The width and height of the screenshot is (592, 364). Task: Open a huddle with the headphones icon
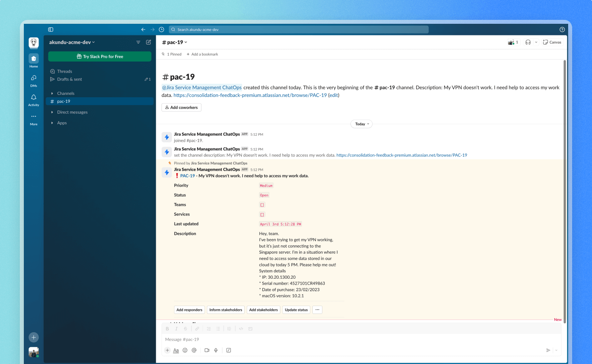coord(528,42)
